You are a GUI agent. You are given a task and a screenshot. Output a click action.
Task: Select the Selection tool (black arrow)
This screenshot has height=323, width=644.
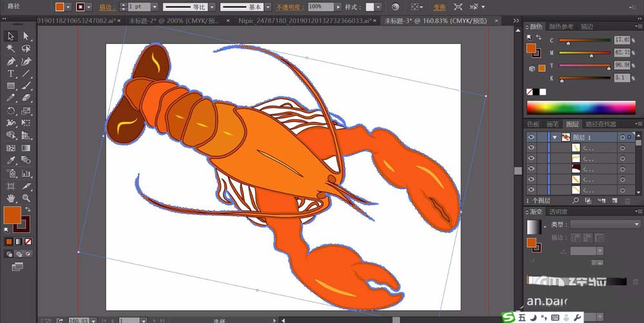point(11,36)
